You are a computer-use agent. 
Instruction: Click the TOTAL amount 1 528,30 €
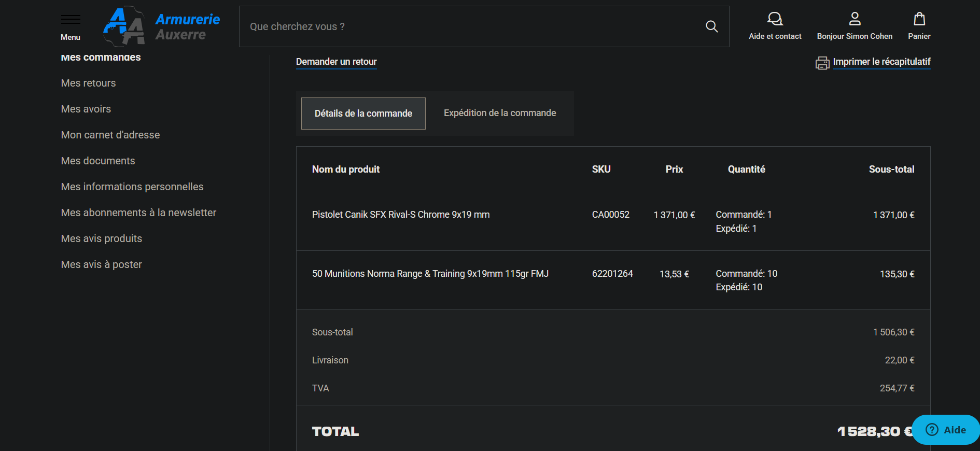pyautogui.click(x=874, y=431)
